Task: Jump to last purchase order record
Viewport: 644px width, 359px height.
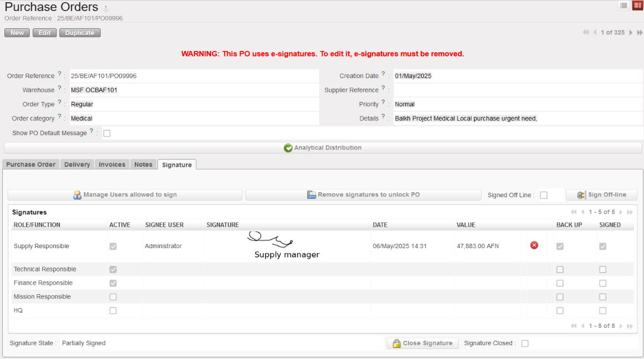Action: click(640, 33)
